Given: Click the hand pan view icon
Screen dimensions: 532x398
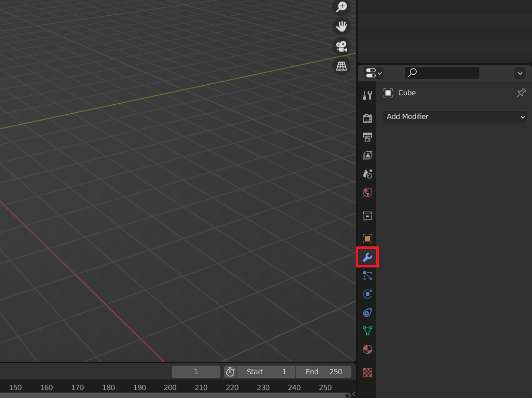Looking at the screenshot, I should tap(342, 26).
